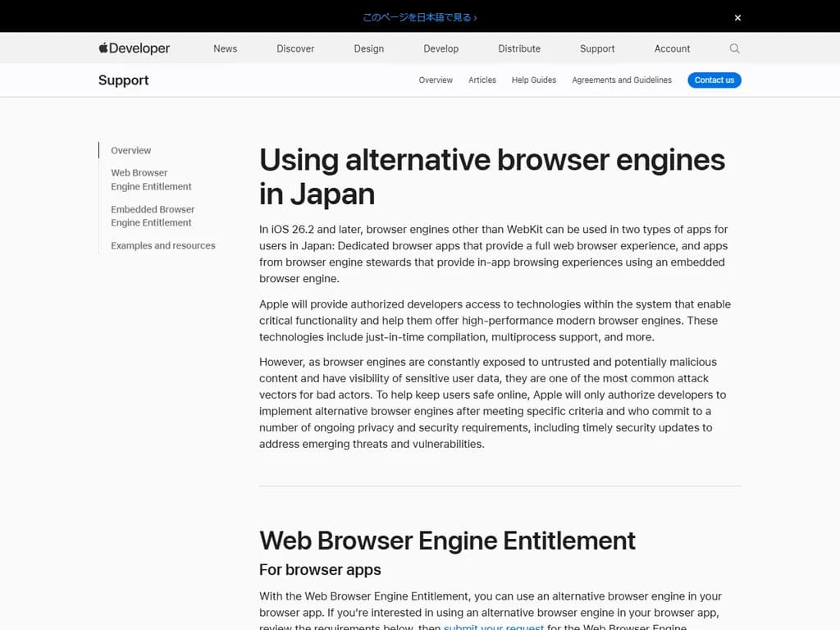View the Help Guides page
Screen dimensions: 840x630
(x=534, y=80)
